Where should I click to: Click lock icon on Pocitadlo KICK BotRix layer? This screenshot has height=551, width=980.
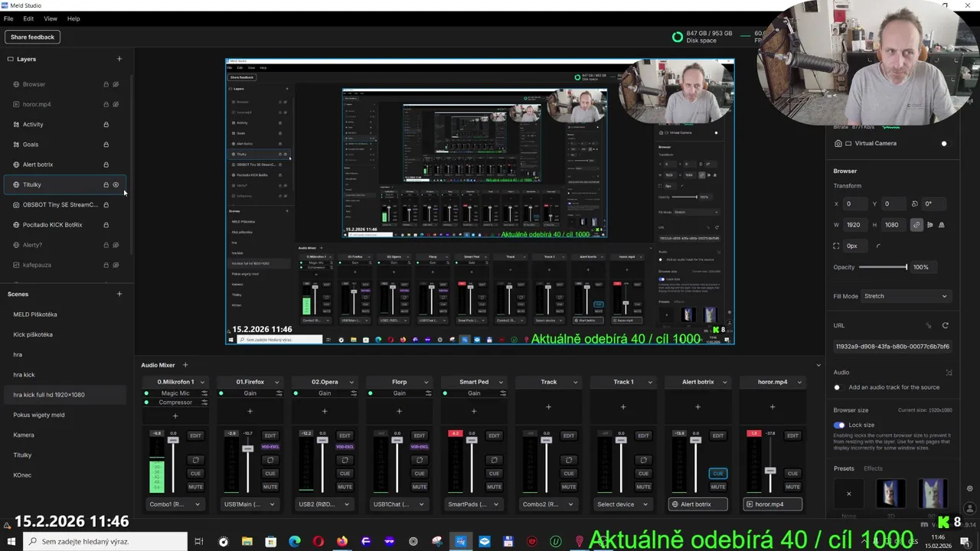[x=106, y=225]
